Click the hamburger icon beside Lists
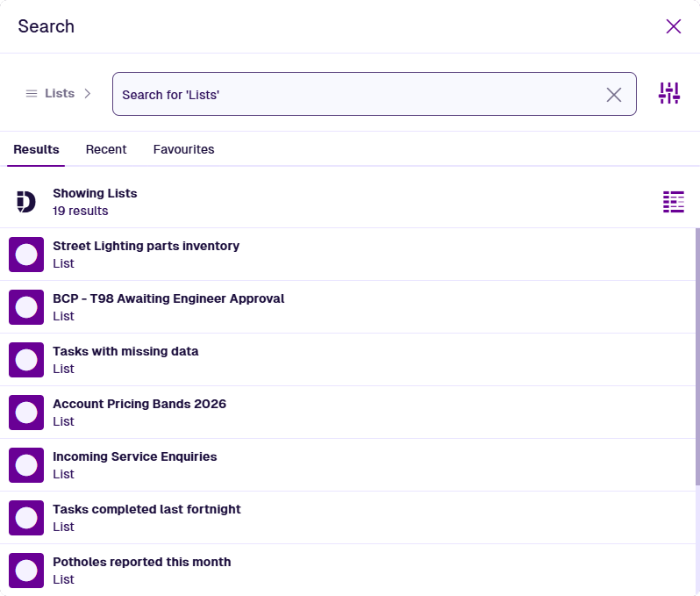The image size is (700, 596). (32, 93)
